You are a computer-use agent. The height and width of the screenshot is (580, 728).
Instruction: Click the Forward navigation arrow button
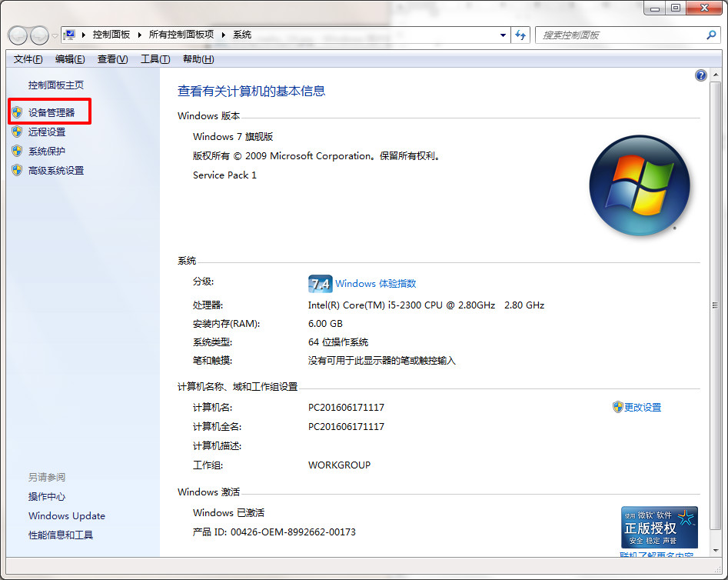coord(39,35)
